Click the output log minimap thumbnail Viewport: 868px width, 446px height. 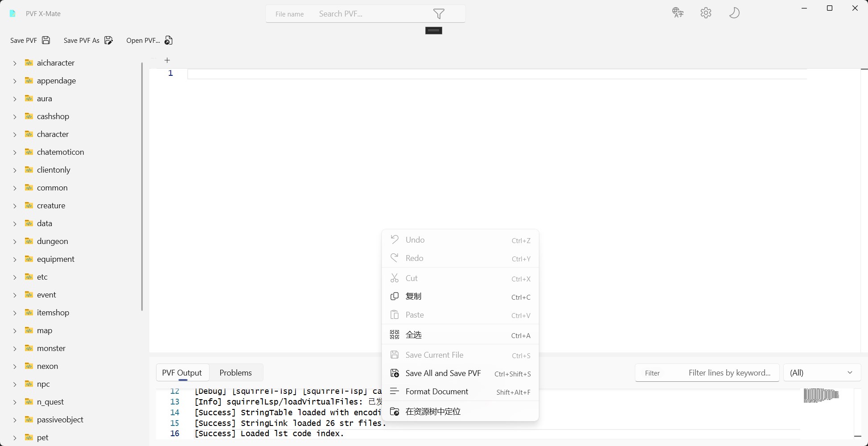click(821, 396)
